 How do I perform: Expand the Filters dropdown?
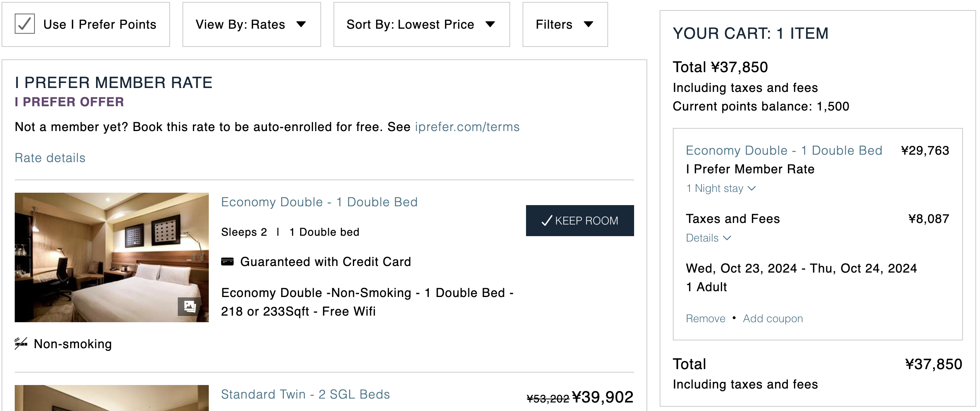565,24
